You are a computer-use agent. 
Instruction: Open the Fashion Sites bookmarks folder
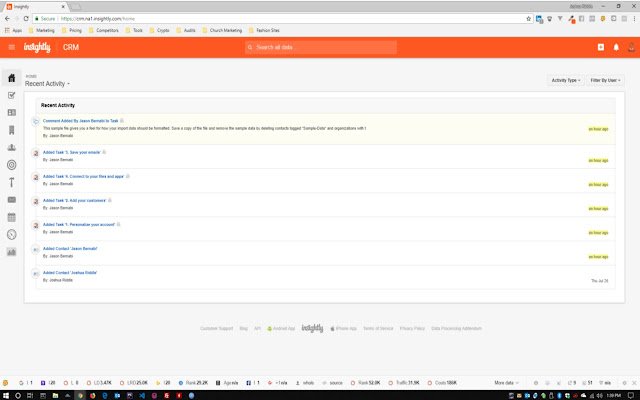pos(264,30)
